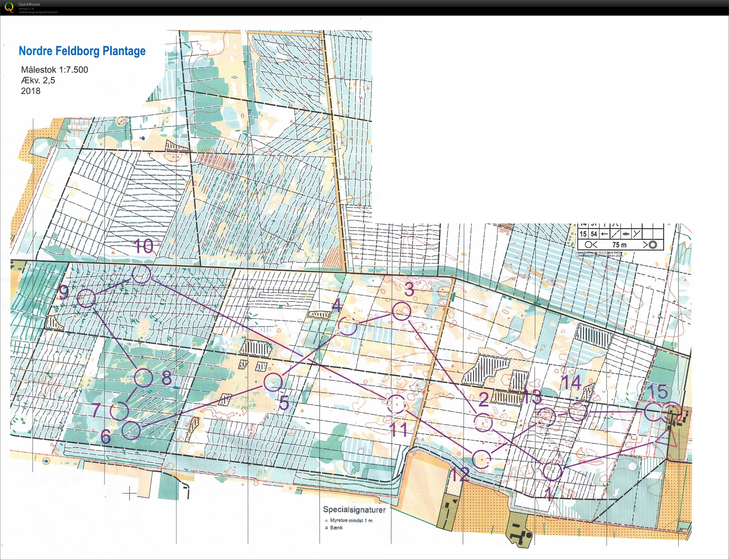Click the Specialsignaturer legend heading

click(x=354, y=509)
